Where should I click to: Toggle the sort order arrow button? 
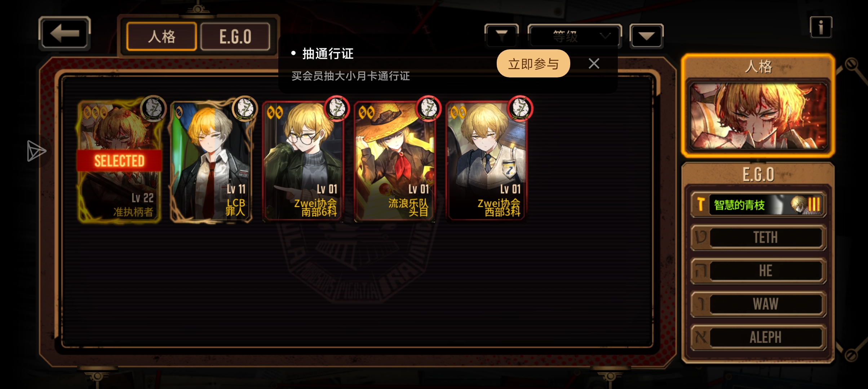coord(646,36)
